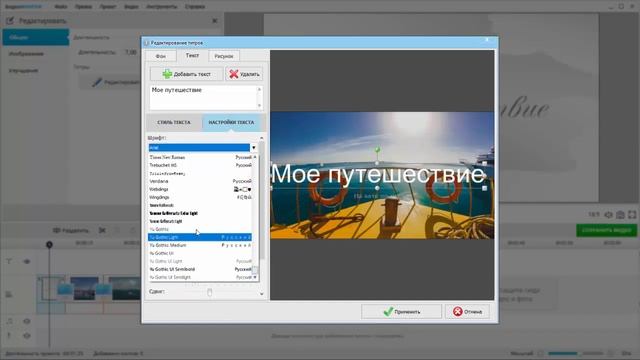This screenshot has height=360, width=640.
Task: Open НАСТРОЙКИ ТЕКСТА section
Action: (231, 122)
